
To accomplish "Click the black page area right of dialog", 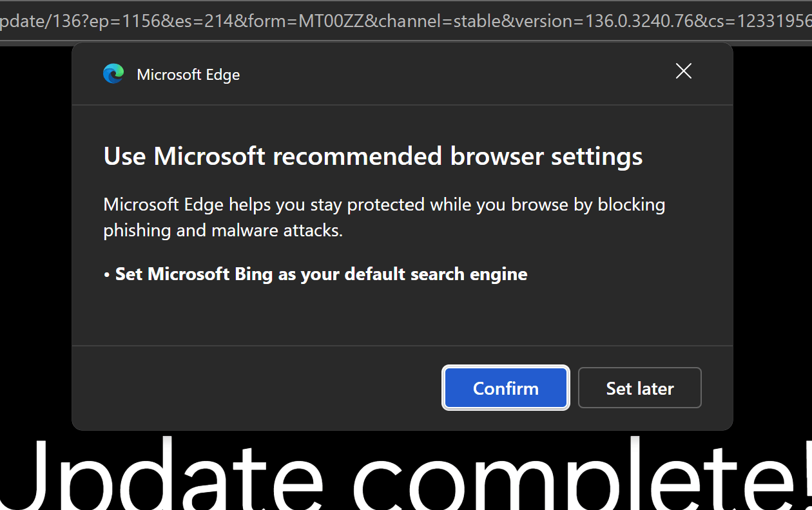I will (773, 238).
